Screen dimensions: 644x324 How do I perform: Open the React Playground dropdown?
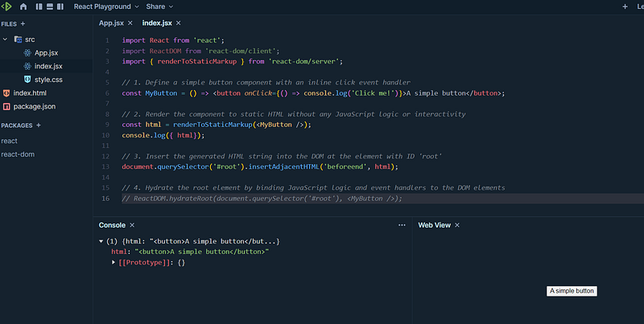point(106,6)
